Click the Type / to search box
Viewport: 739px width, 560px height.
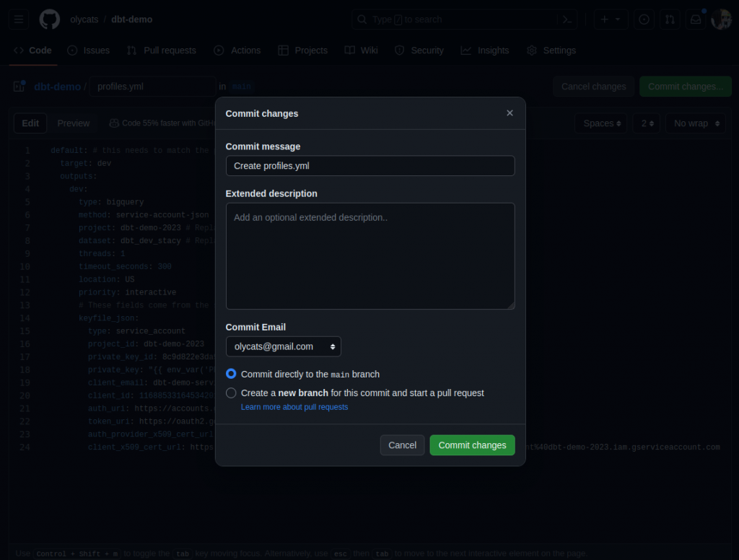click(464, 19)
